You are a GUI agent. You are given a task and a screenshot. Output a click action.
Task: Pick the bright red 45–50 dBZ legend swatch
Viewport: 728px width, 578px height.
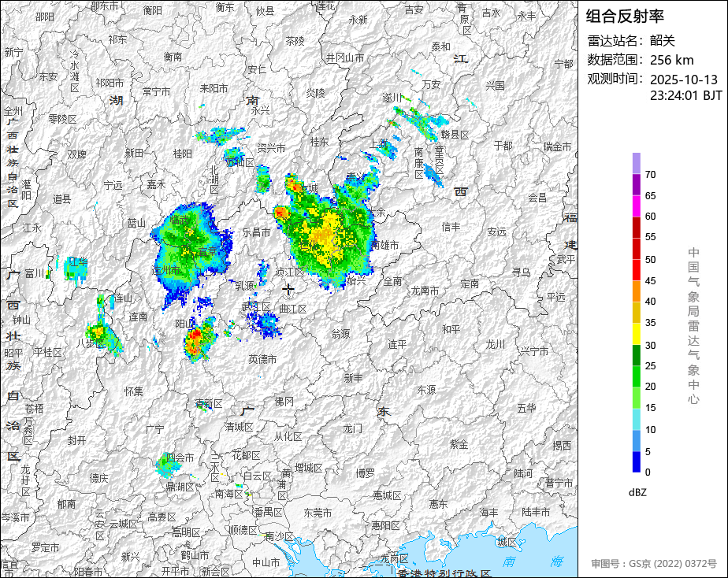(636, 270)
